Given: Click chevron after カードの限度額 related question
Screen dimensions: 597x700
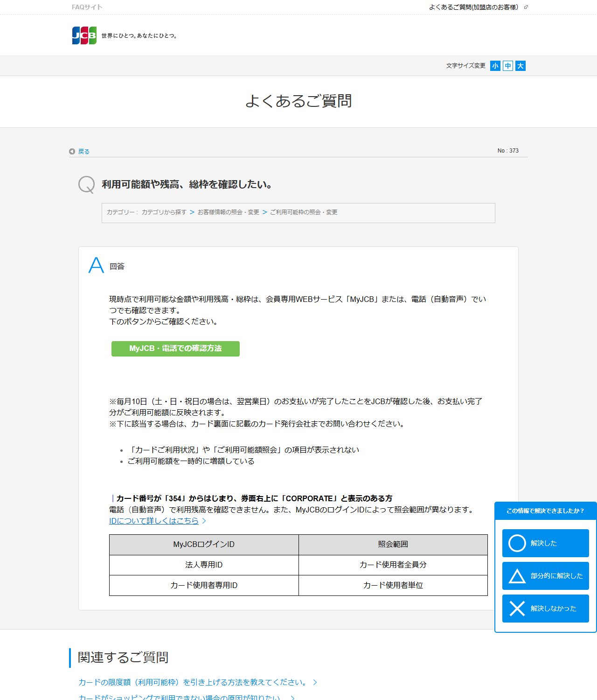Looking at the screenshot, I should click(x=315, y=682).
